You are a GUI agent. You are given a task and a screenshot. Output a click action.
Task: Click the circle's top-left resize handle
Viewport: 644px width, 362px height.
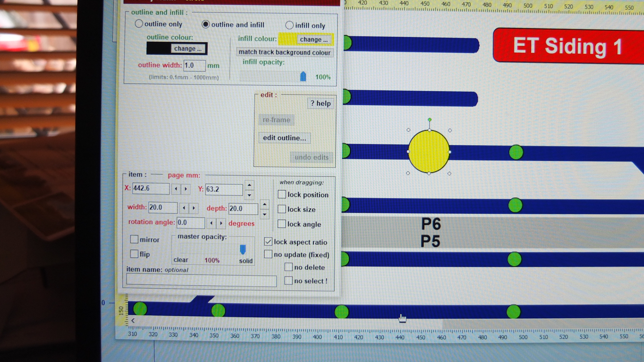coord(408,130)
